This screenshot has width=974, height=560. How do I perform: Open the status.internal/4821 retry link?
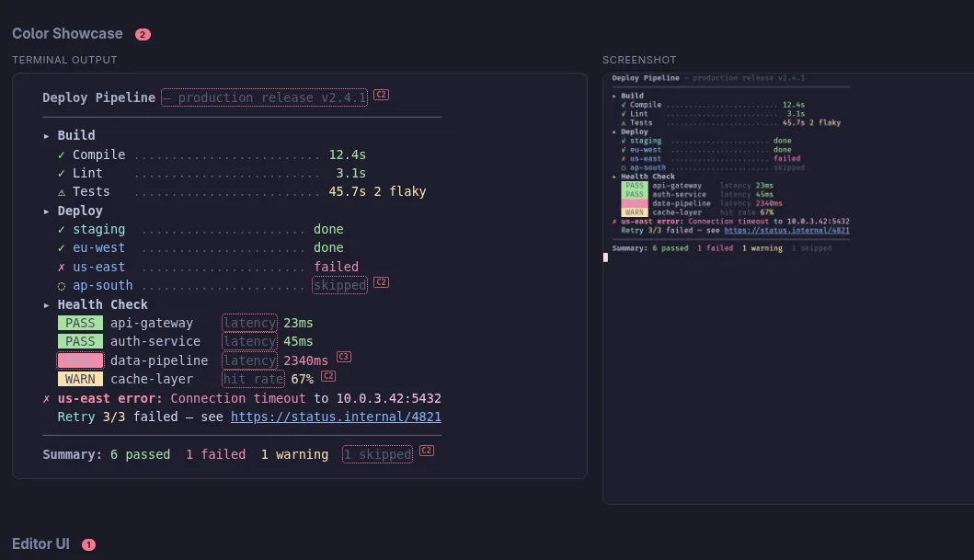click(x=336, y=417)
